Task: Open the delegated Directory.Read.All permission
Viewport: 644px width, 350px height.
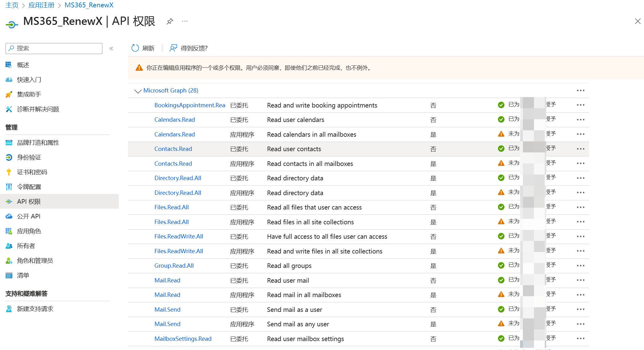Action: click(x=178, y=178)
